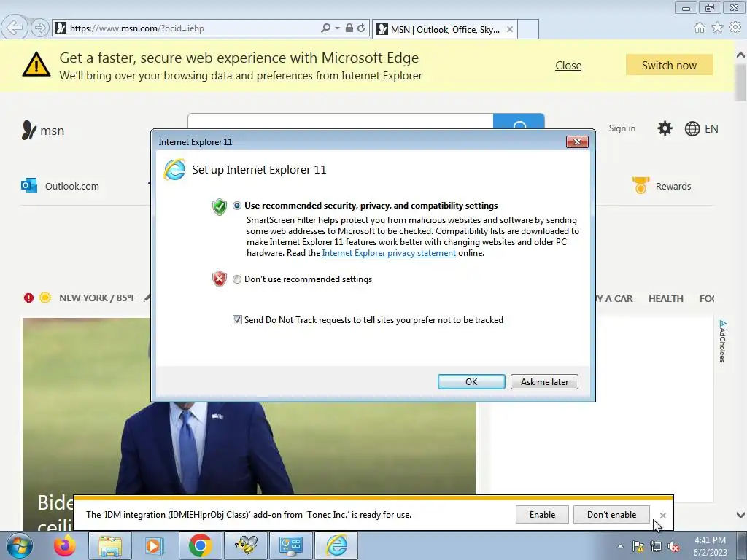Click the Action Center flag tray icon
This screenshot has width=747, height=560.
[638, 547]
